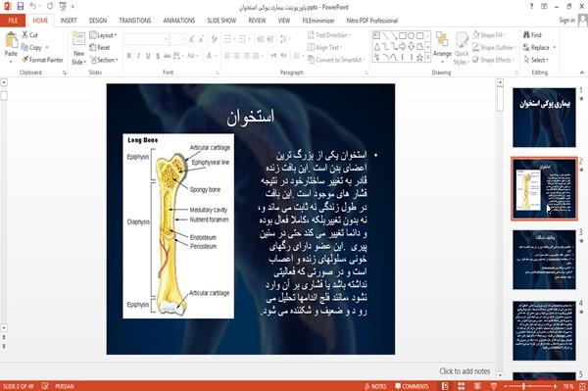Click Convert to SmartArt
The width and height of the screenshot is (588, 391).
335,60
